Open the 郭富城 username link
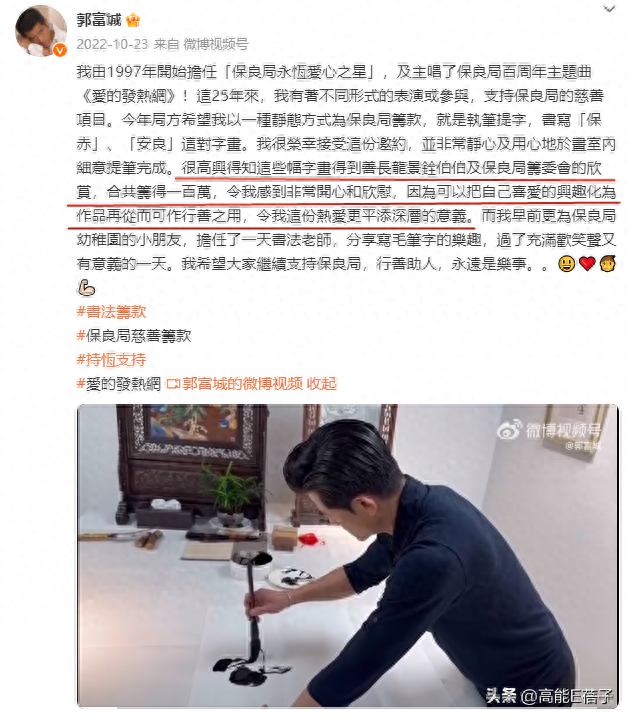Image resolution: width=628 pixels, height=719 pixels. 99,20
